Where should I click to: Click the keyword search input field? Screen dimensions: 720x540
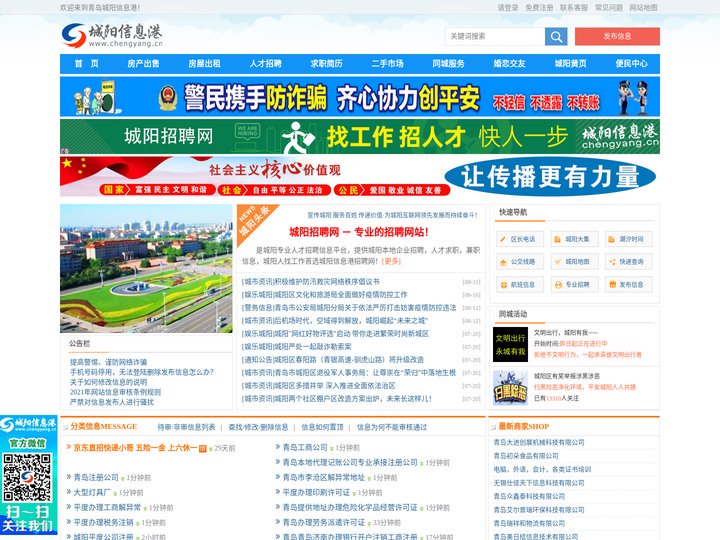[x=495, y=36]
